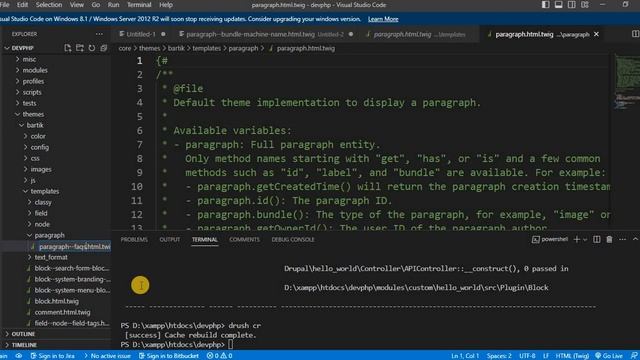The width and height of the screenshot is (640, 360).
Task: Open the Debug Console tab
Action: point(293,240)
